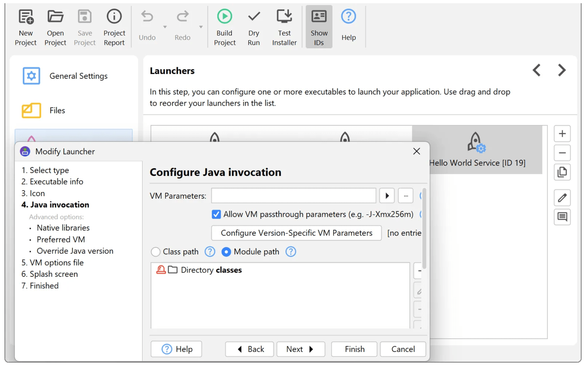The image size is (588, 369).
Task: Click Configure Version-Specific VM Parameters
Action: [296, 233]
